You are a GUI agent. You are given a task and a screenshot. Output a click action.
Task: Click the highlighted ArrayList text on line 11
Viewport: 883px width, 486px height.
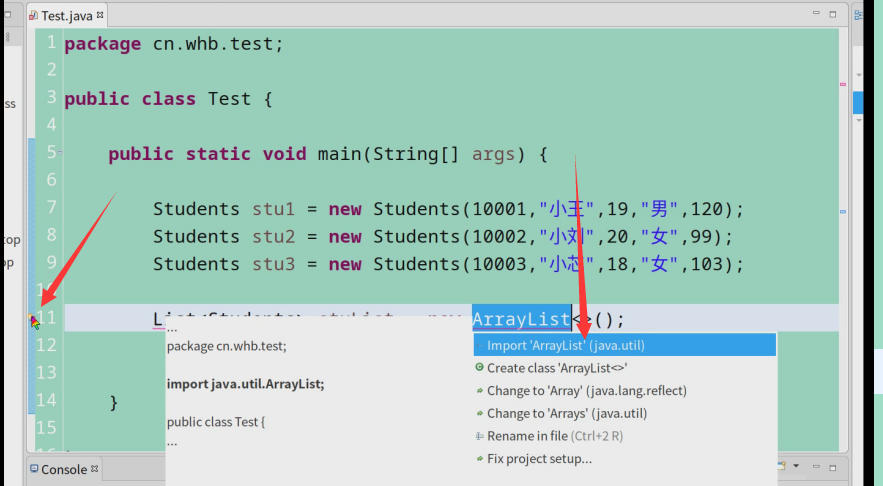coord(521,319)
